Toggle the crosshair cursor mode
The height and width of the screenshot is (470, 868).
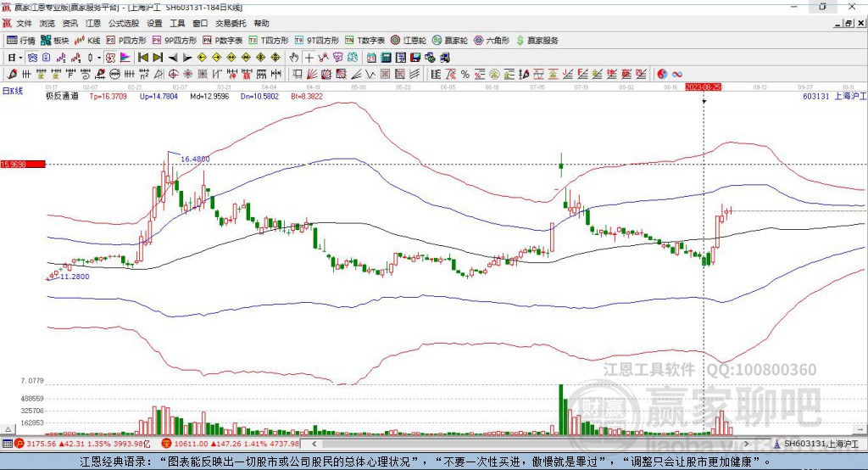click(x=309, y=58)
